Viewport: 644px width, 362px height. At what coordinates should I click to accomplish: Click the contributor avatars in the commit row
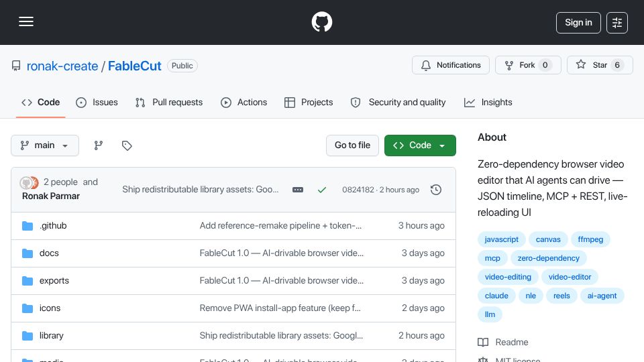29,182
